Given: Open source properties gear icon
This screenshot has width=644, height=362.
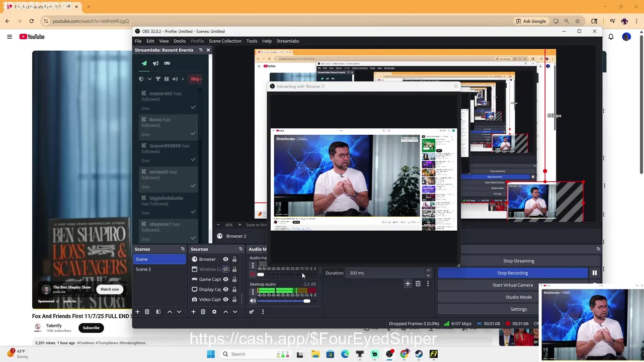Looking at the screenshot, I should click(x=214, y=312).
